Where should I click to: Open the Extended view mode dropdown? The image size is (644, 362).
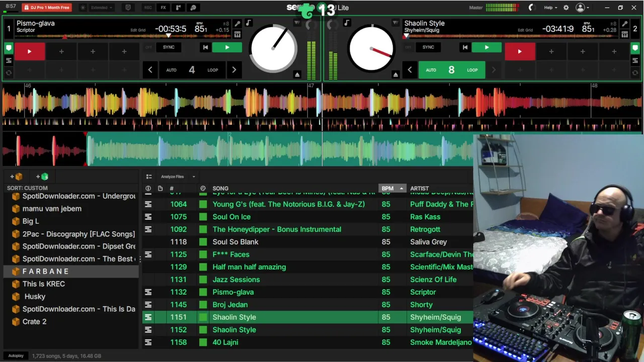[102, 8]
